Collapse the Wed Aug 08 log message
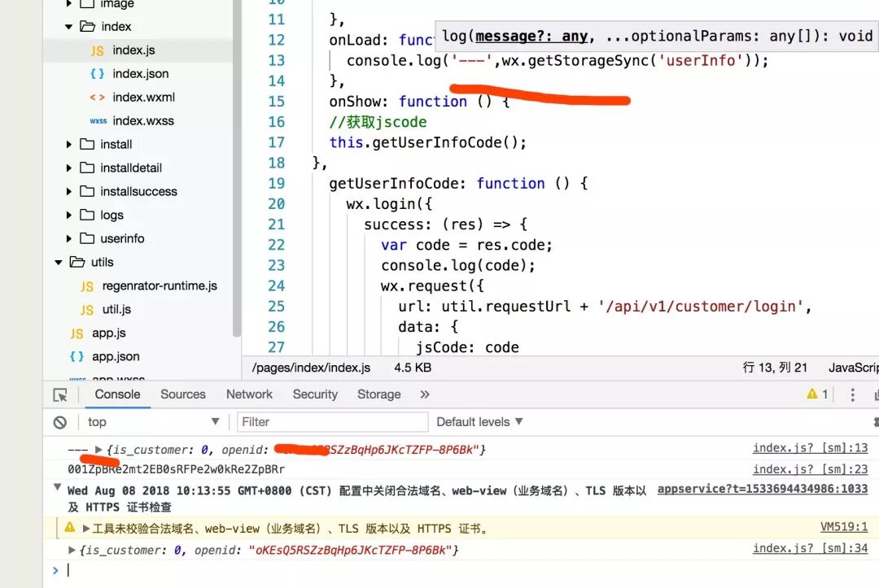This screenshot has width=879, height=588. (x=57, y=487)
